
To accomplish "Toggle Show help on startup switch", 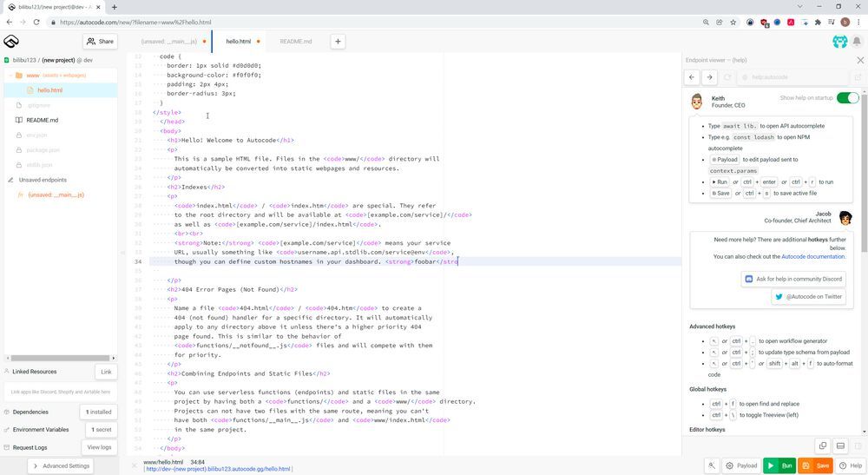I will [847, 98].
